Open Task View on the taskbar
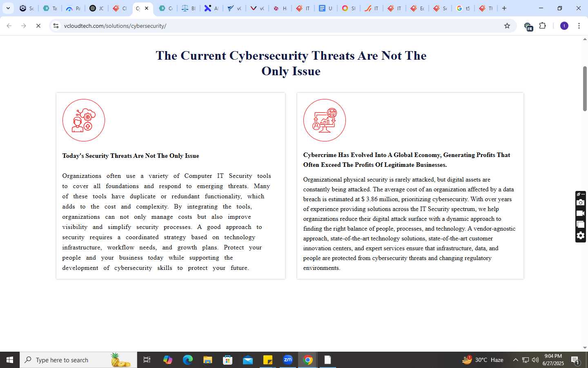Screen dimensions: 588x368 click(147, 360)
